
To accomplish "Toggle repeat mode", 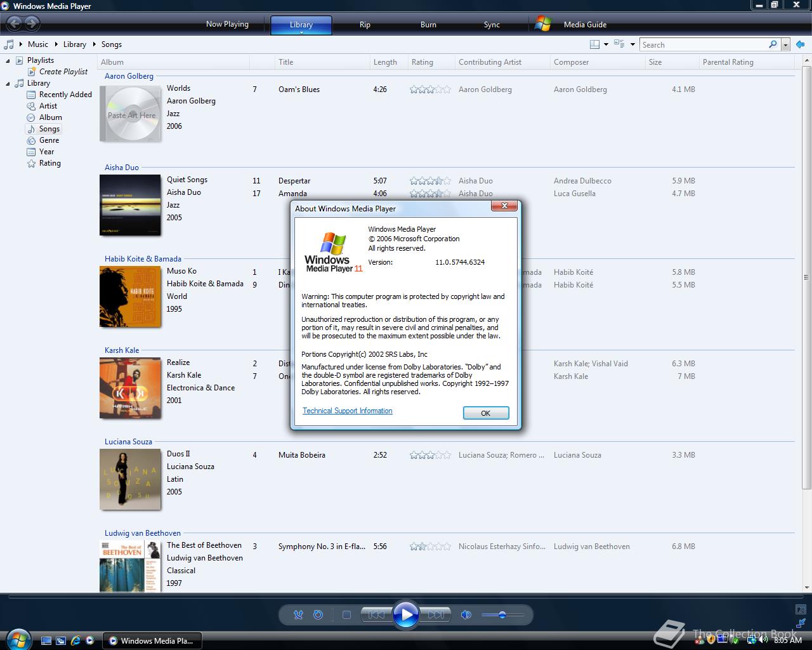I will tap(318, 614).
